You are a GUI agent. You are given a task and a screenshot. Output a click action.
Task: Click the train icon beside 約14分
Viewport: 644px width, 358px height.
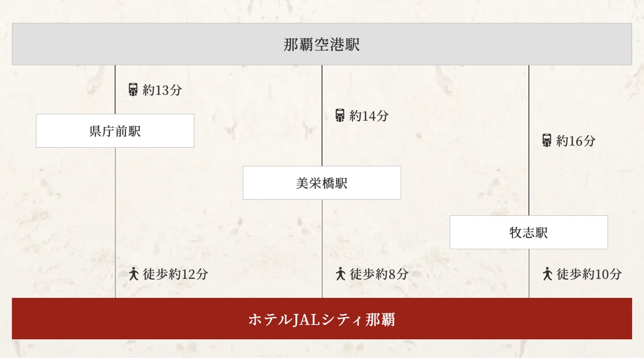tap(340, 115)
